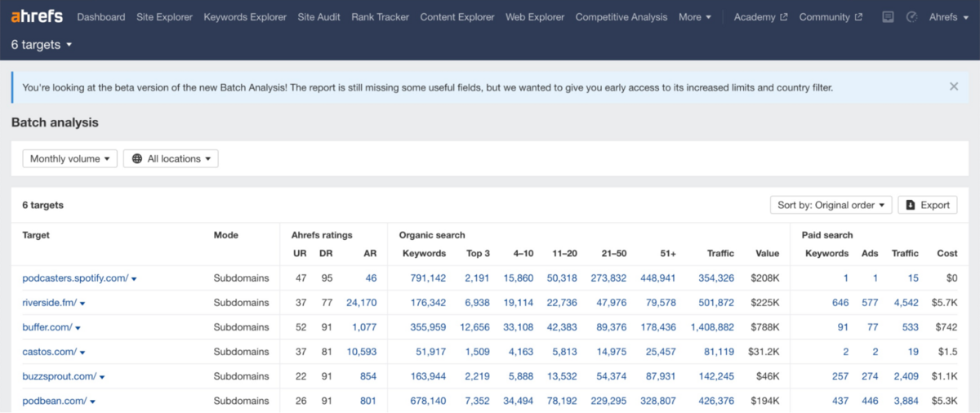The image size is (980, 413).
Task: Expand the buzzsprout.com target arrow
Action: click(102, 377)
